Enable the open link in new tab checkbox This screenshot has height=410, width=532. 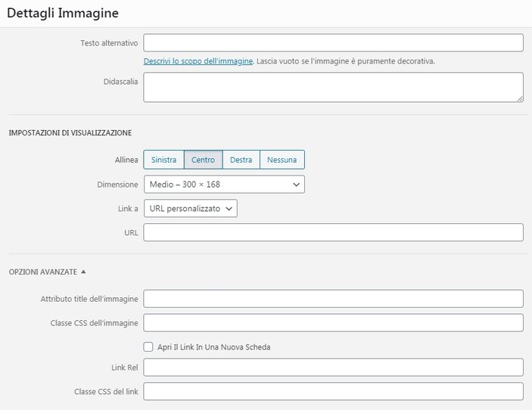pos(149,347)
